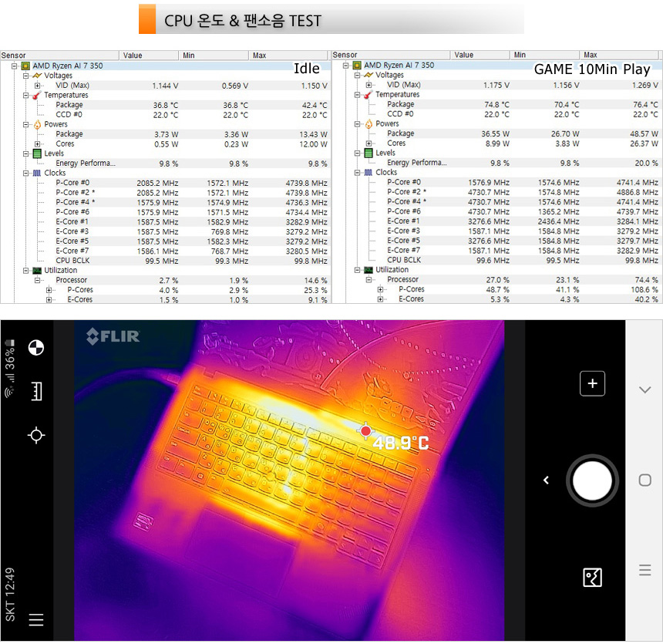
Task: Open the FLIR color palette icon
Action: tap(35, 348)
